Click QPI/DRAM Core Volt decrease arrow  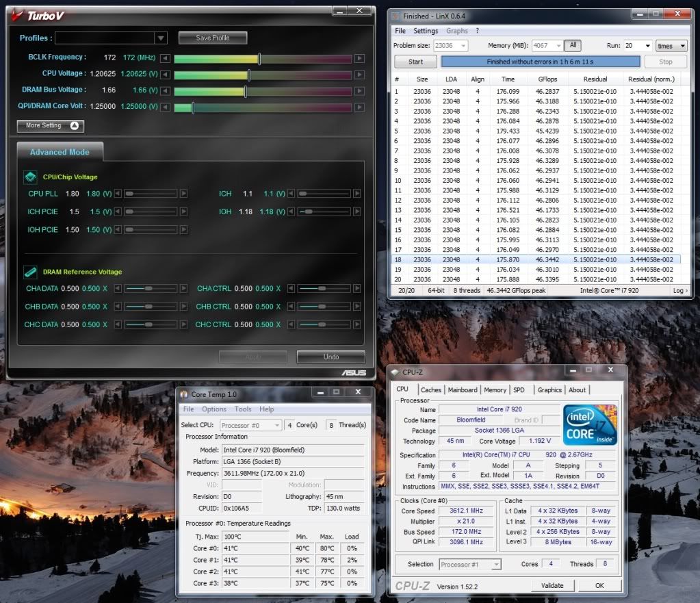coord(165,107)
